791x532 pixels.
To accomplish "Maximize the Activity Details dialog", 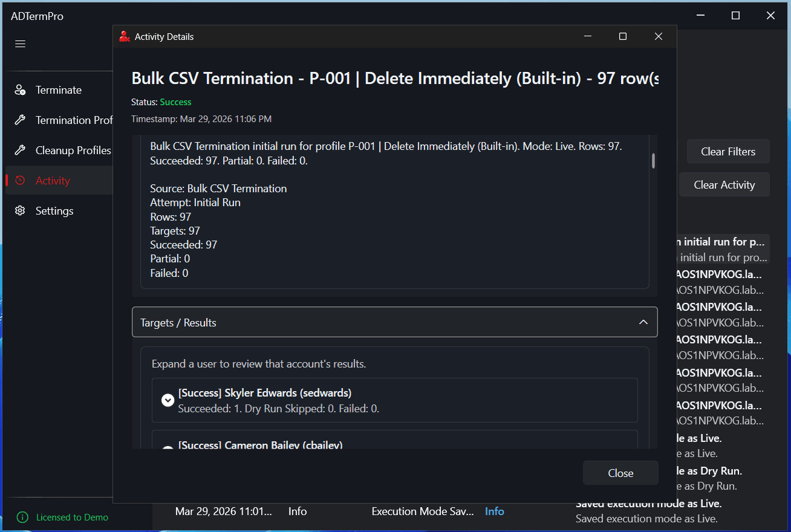I will (623, 37).
